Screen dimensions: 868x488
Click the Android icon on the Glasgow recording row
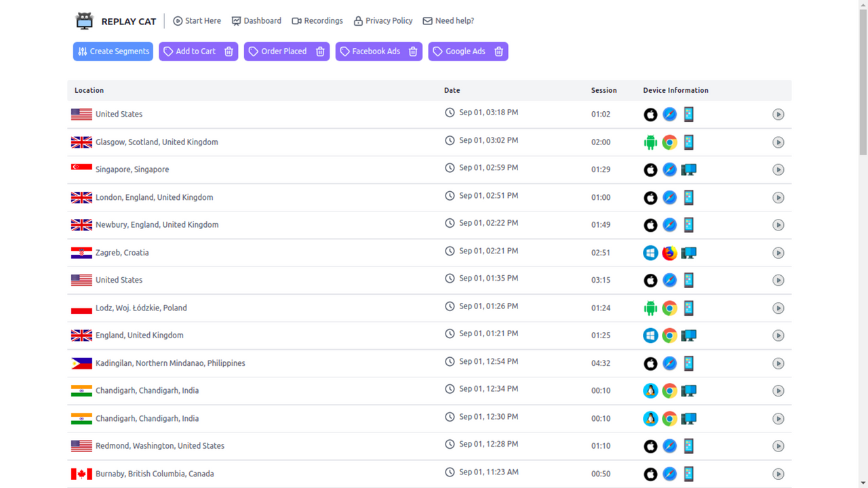(x=650, y=142)
